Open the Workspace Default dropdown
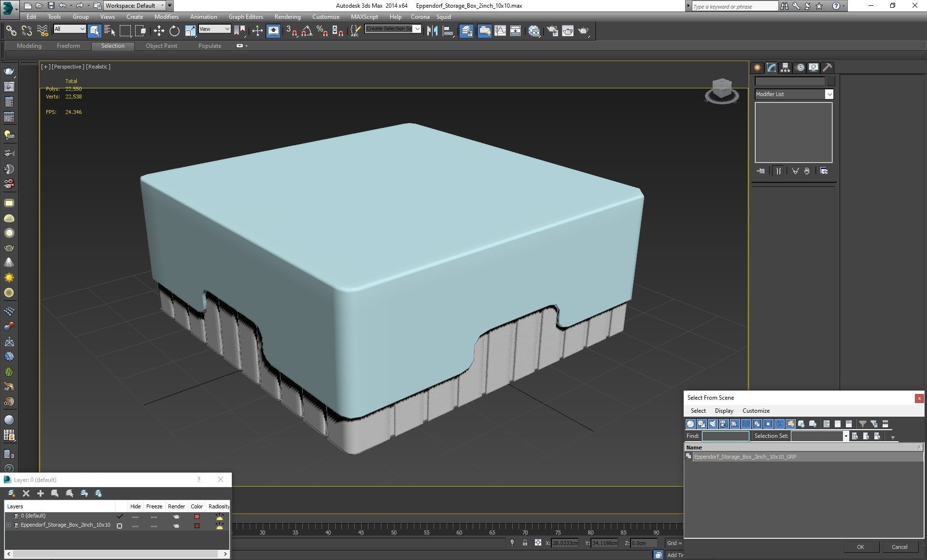Screen dimensions: 927x560 (x=134, y=6)
